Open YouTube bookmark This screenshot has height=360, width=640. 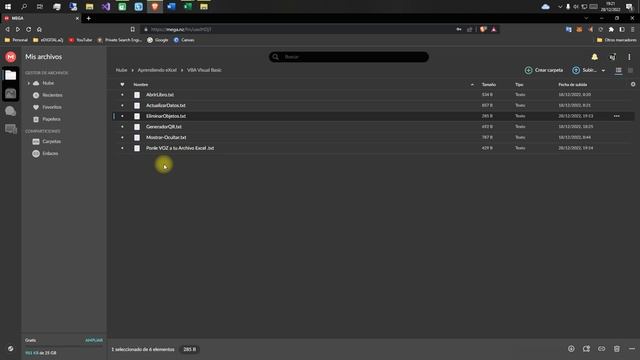coord(80,40)
